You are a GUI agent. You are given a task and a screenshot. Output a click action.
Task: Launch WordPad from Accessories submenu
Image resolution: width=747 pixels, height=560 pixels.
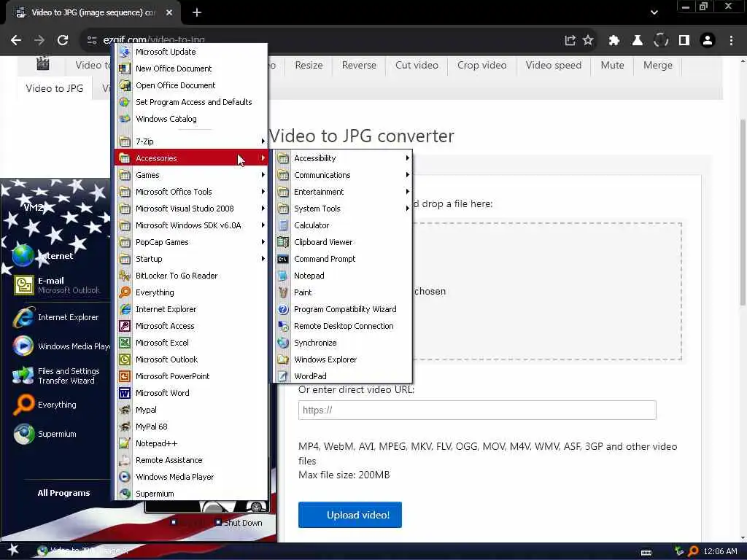point(343,376)
